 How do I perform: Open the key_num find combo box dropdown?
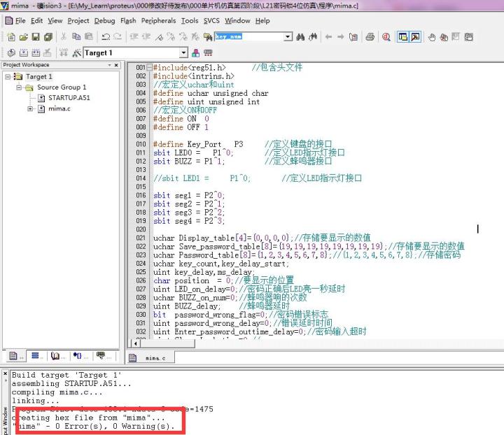click(287, 36)
